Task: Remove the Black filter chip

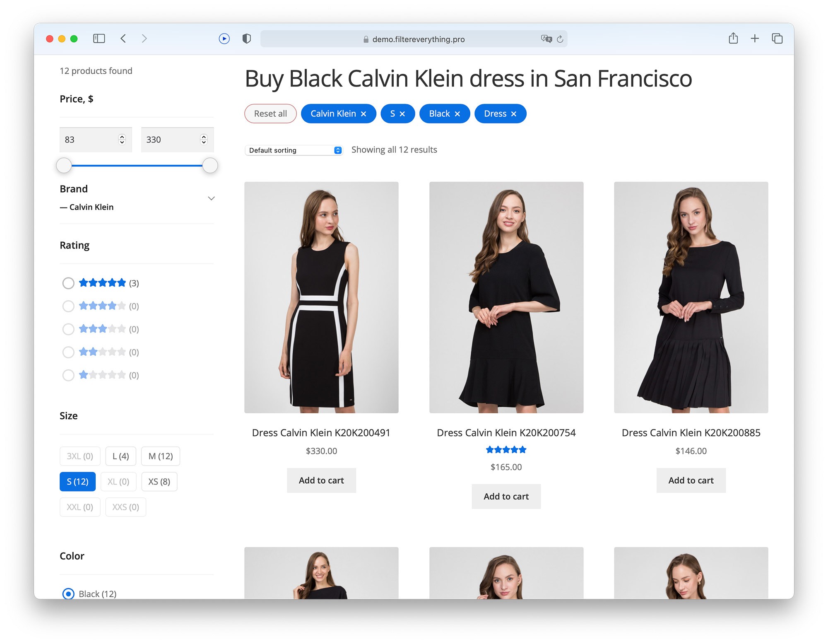Action: coord(457,114)
